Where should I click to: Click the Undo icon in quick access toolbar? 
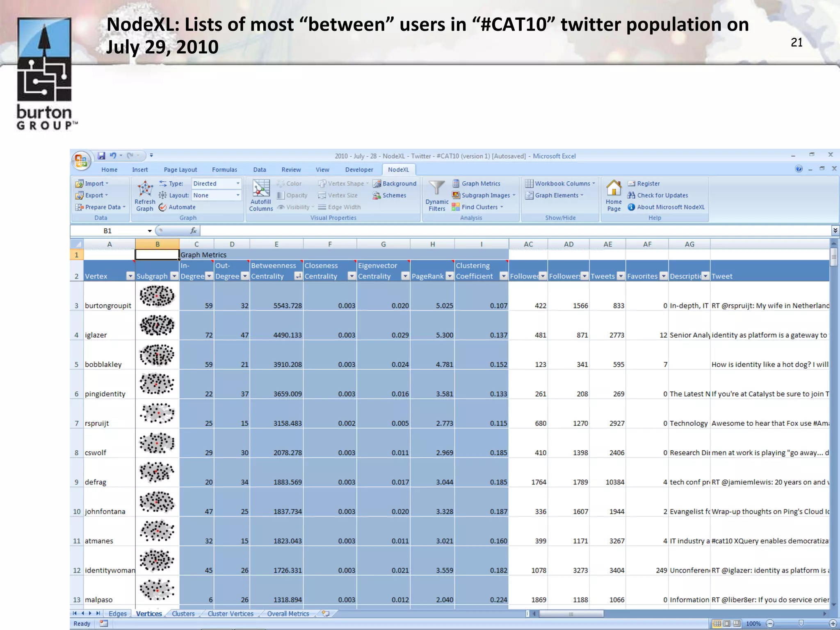[113, 155]
